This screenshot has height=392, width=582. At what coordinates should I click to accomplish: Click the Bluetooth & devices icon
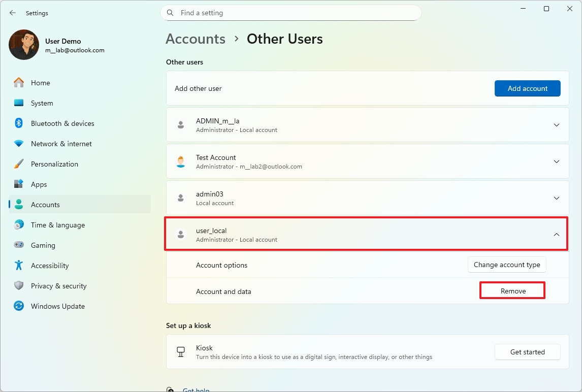point(19,123)
